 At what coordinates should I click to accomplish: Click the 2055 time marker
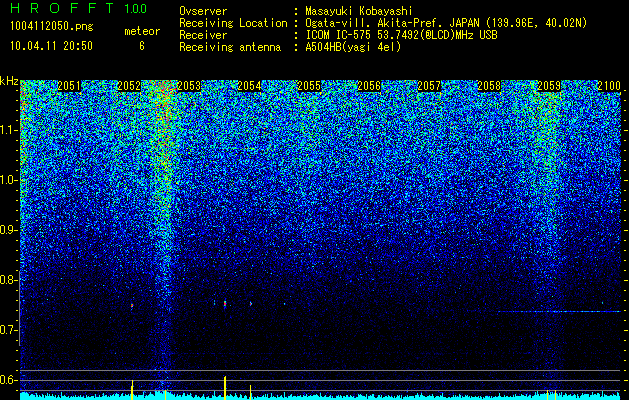click(309, 86)
